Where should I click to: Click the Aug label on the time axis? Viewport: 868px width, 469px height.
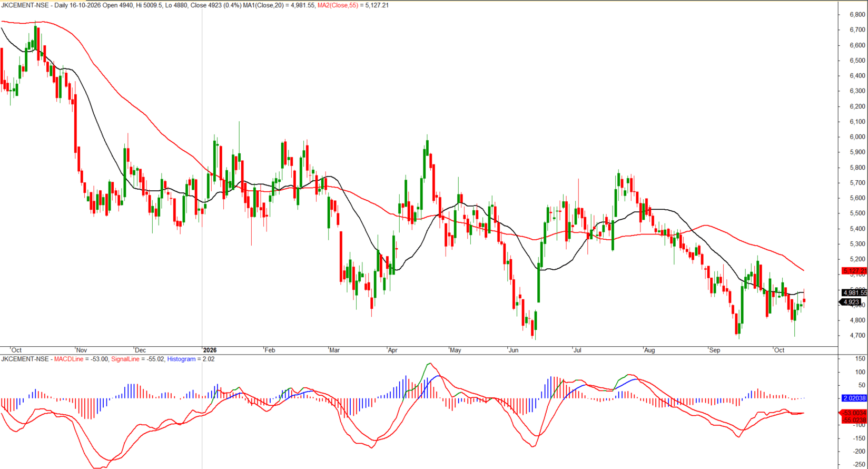click(649, 350)
